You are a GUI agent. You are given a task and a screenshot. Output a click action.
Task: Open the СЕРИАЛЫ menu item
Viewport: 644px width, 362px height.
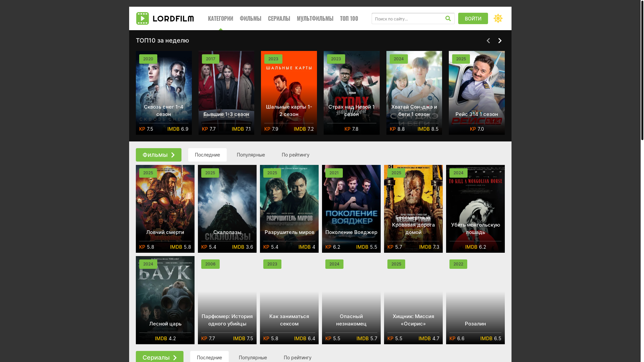tap(279, 18)
